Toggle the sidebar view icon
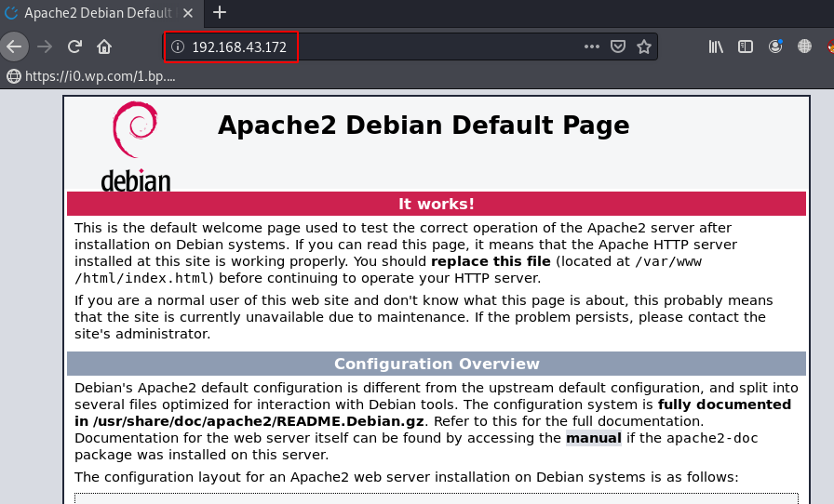This screenshot has width=834, height=504. pos(746,46)
